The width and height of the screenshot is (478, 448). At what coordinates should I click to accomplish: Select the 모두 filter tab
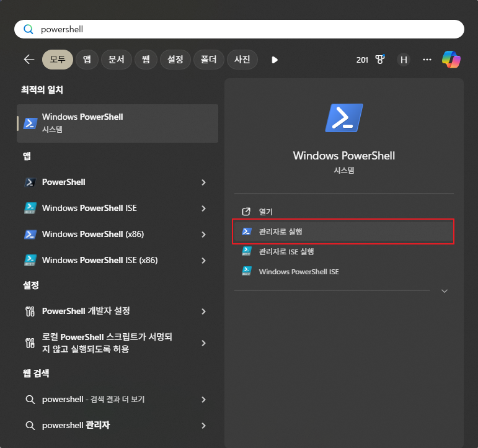click(x=58, y=59)
